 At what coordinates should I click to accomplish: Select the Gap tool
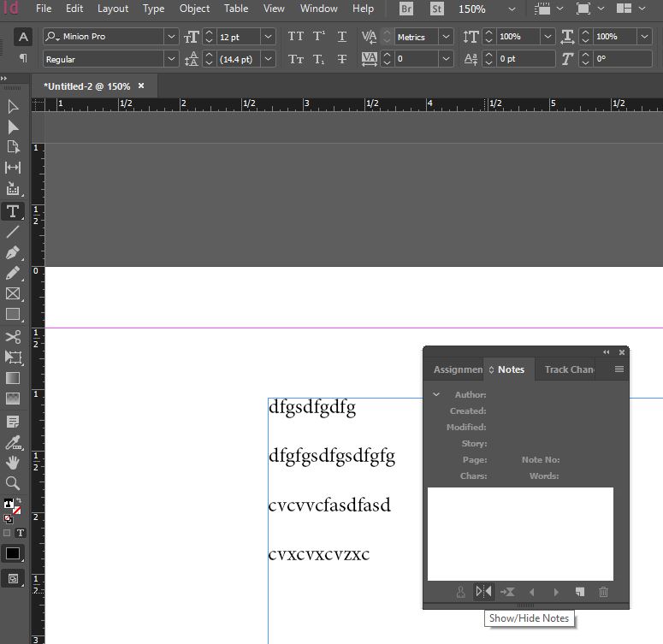coord(13,168)
